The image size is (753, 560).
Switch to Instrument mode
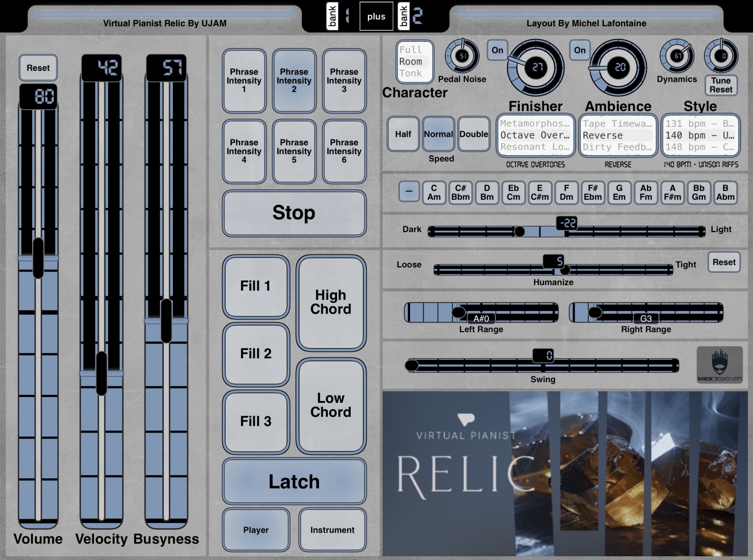coord(332,530)
